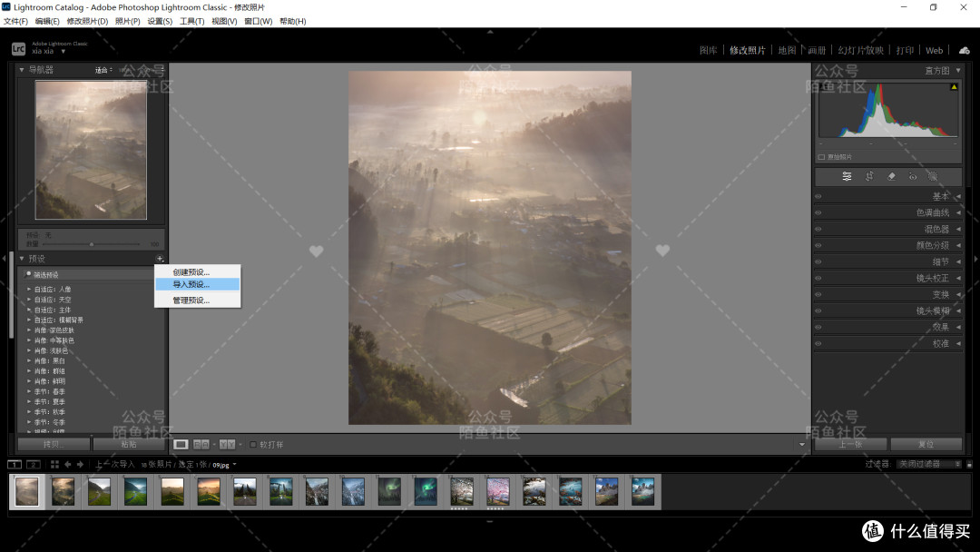Viewport: 980px width, 552px height.
Task: Toggle visibility eye for 混色器 panel
Action: (818, 229)
